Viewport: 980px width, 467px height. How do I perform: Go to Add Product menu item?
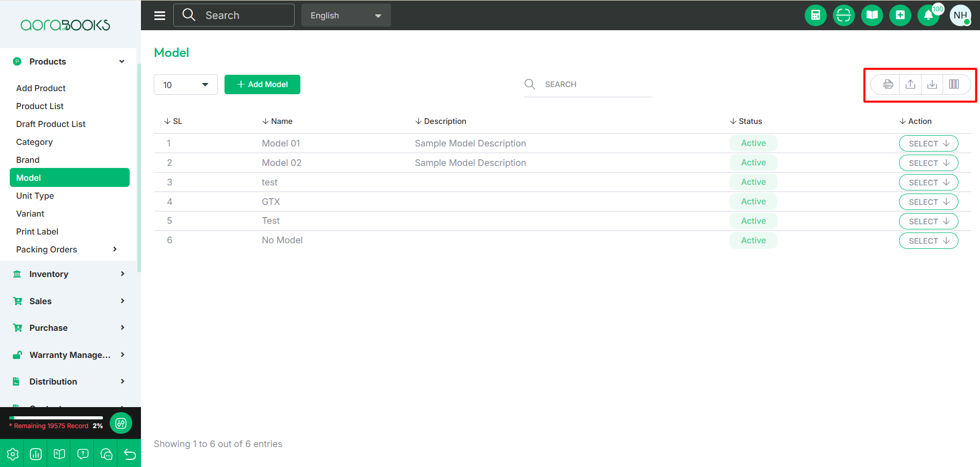click(41, 88)
